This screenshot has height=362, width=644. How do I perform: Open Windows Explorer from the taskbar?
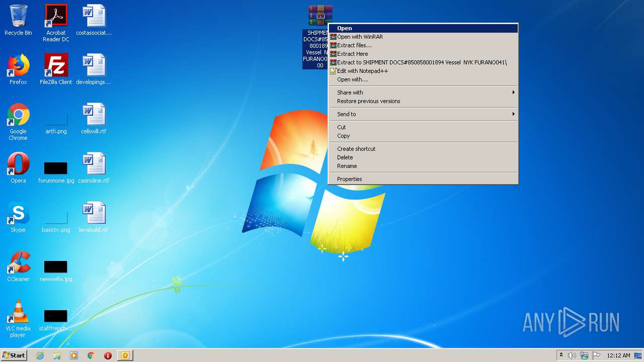point(57,355)
